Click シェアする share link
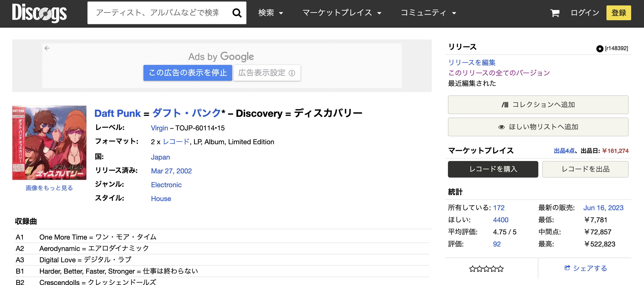The image size is (644, 285). tap(590, 268)
